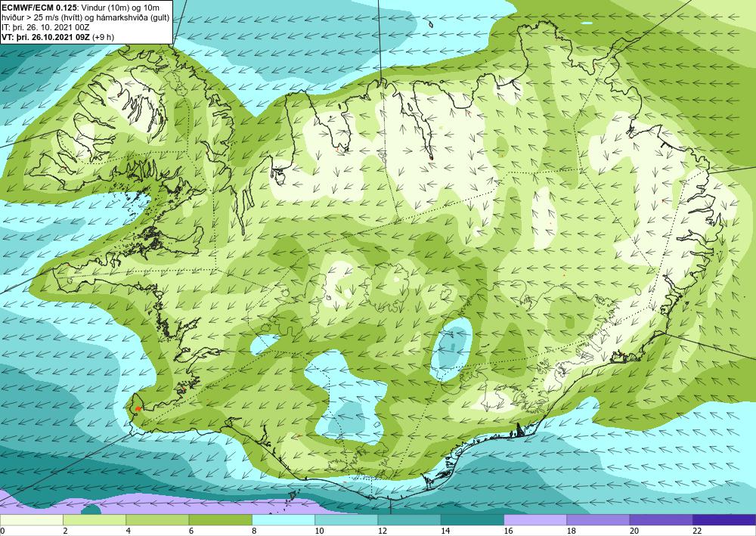Viewport: 756px width, 536px height.
Task: Click the "0" label on the legend scale
Action: tap(2, 531)
